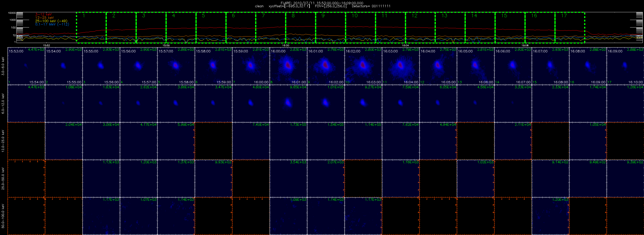Click the 15:56 time axis label
The image size is (644, 235).
(x=166, y=45)
